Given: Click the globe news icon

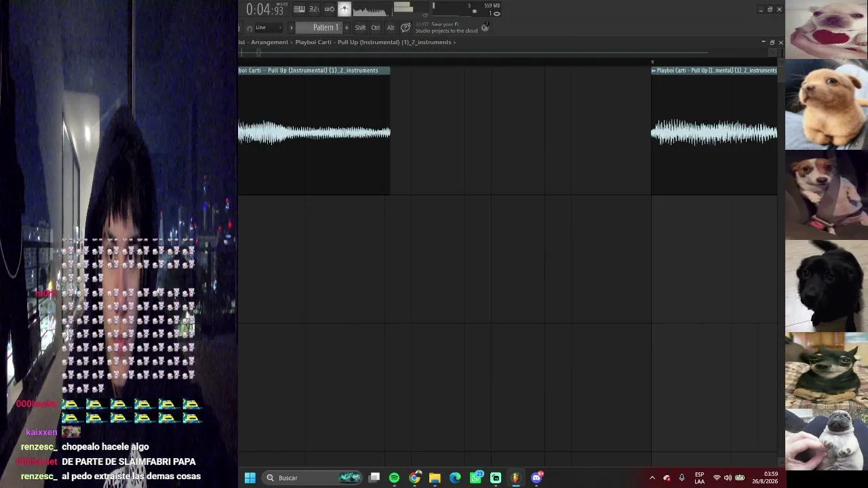Looking at the screenshot, I should tap(485, 28).
